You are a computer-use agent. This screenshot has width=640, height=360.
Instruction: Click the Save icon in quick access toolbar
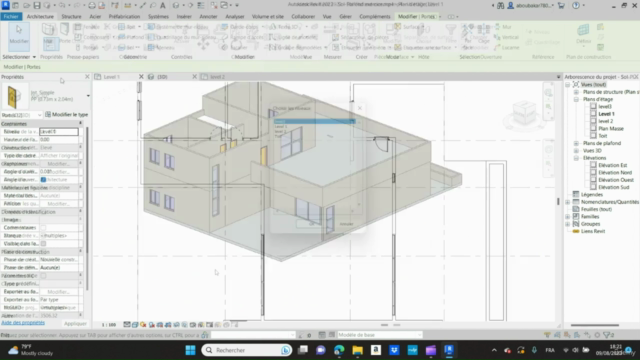pos(37,5)
